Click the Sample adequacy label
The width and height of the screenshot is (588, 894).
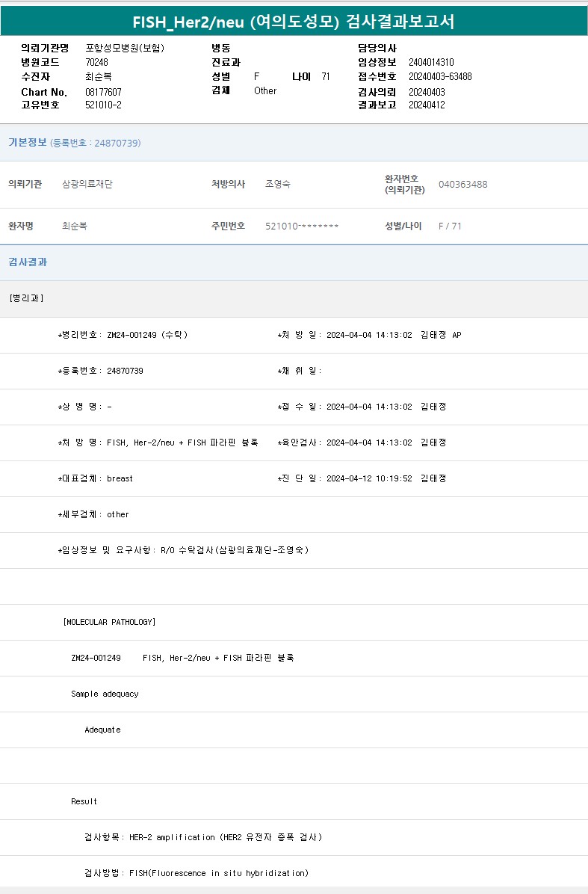click(x=105, y=694)
